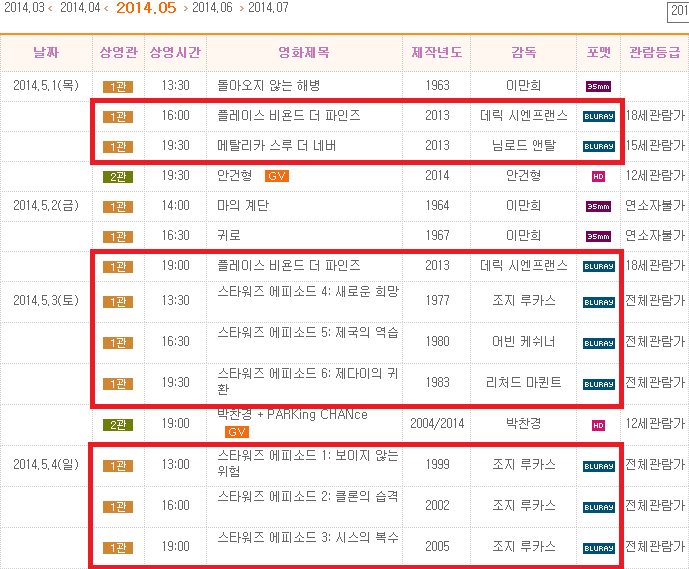Click production year 1963
The width and height of the screenshot is (689, 569).
(x=437, y=85)
